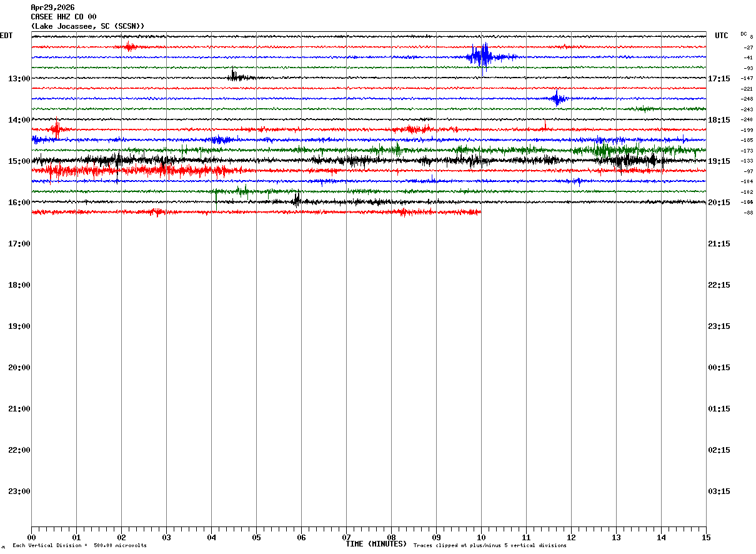The image size is (756, 554).
Task: Click the 22:15 UTC time label
Action: tap(719, 285)
